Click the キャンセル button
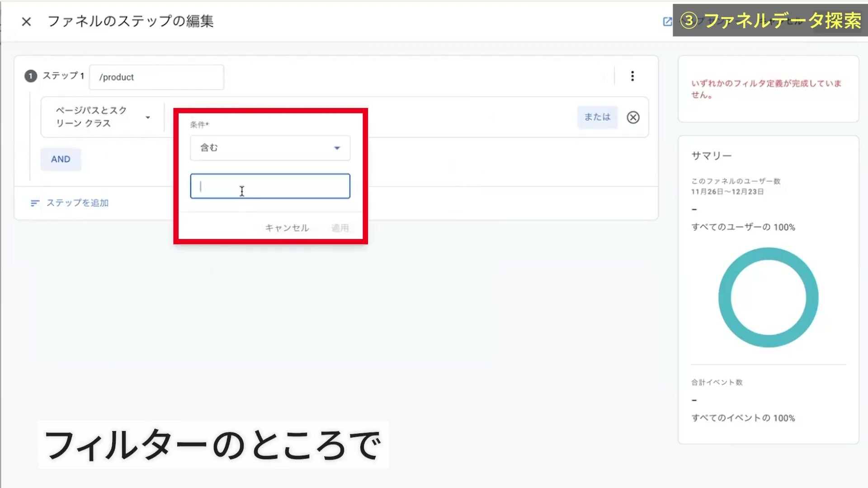This screenshot has width=868, height=488. (x=287, y=228)
